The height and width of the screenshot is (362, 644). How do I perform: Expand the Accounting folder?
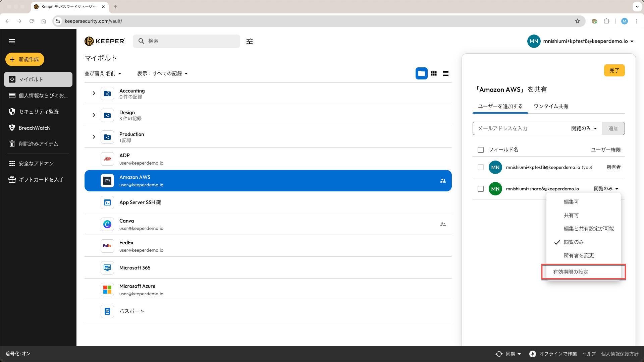point(94,93)
